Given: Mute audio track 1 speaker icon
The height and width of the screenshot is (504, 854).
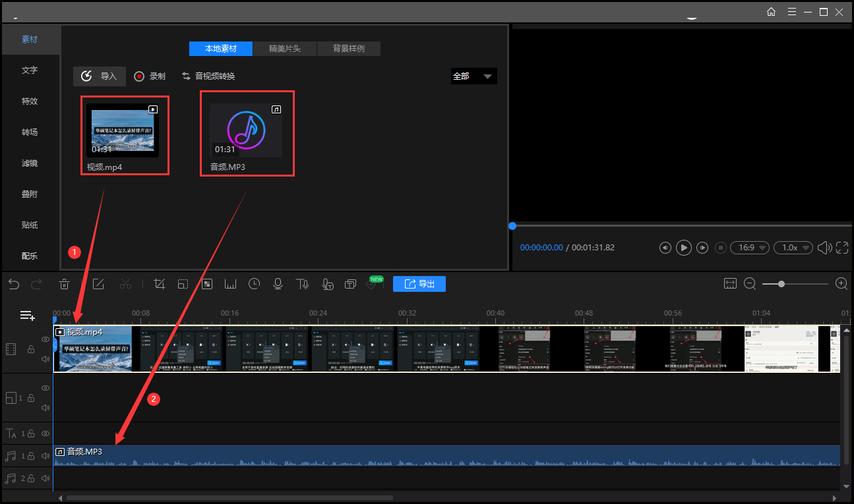Looking at the screenshot, I should pos(46,456).
